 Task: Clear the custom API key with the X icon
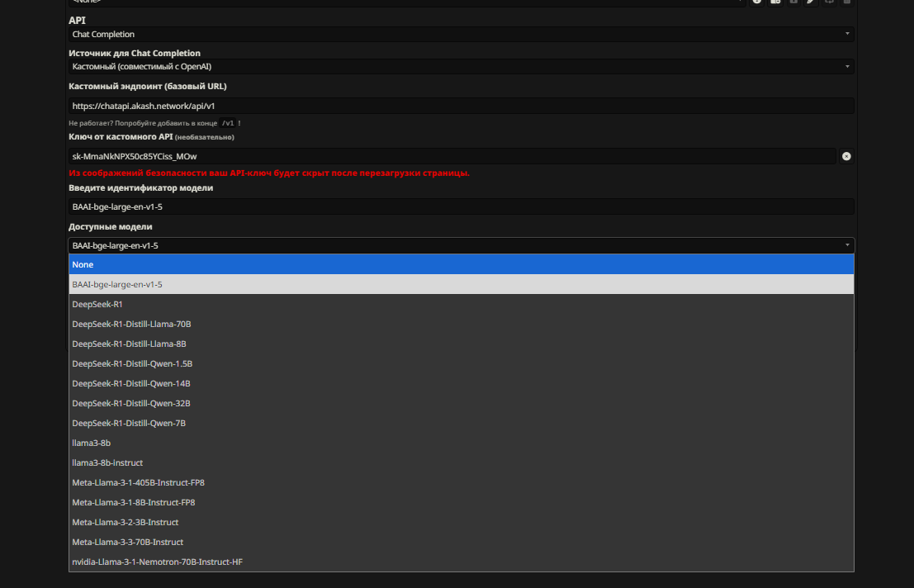[x=845, y=156]
